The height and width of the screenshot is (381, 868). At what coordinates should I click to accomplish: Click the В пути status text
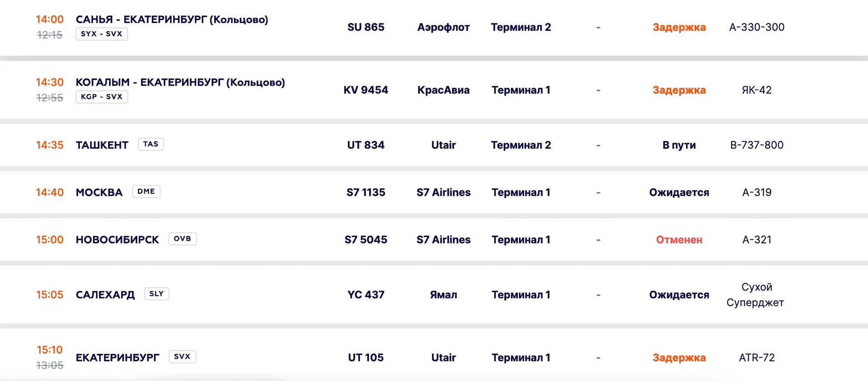[x=679, y=145]
